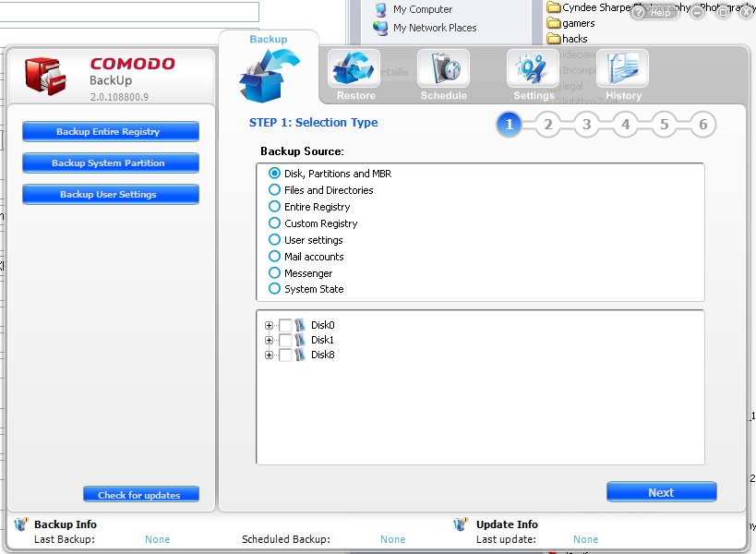Viewport: 756px width, 554px height.
Task: Click the text input field at top left
Action: (129, 9)
